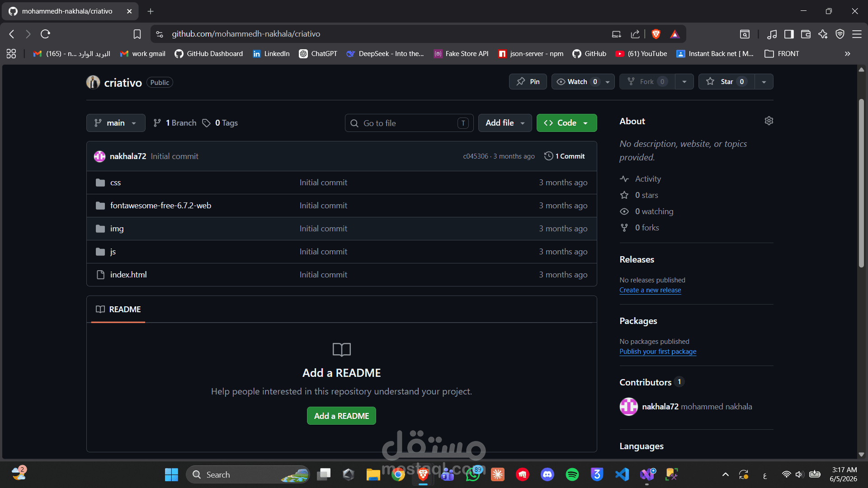Open the green Code dropdown
The height and width of the screenshot is (488, 868).
click(566, 123)
